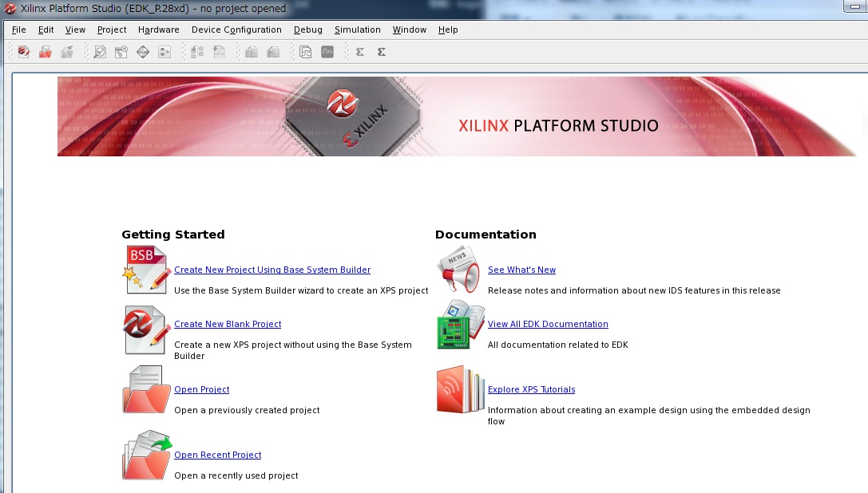
Task: Click the right sigma icon in the toolbar
Action: (x=382, y=52)
